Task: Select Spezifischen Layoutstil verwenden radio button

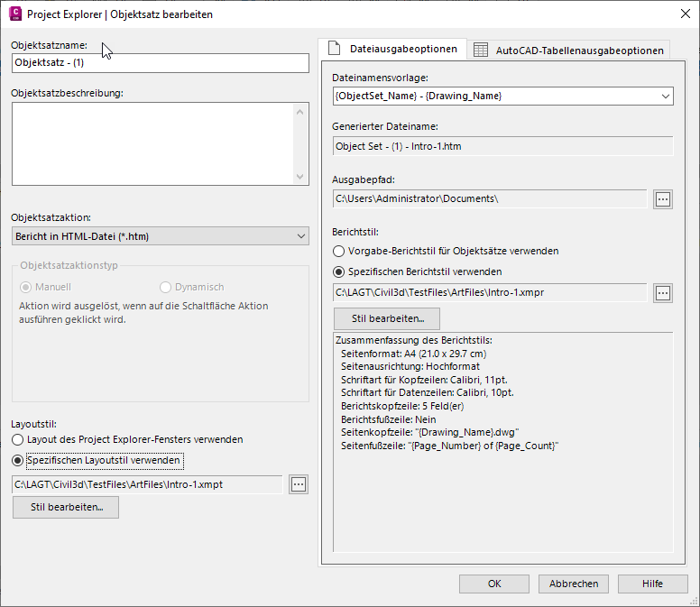Action: (x=19, y=461)
